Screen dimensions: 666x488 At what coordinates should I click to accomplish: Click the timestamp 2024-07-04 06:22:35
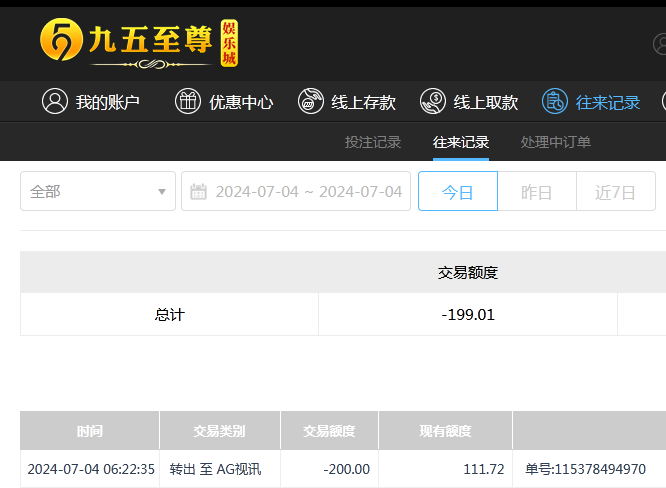(x=91, y=469)
